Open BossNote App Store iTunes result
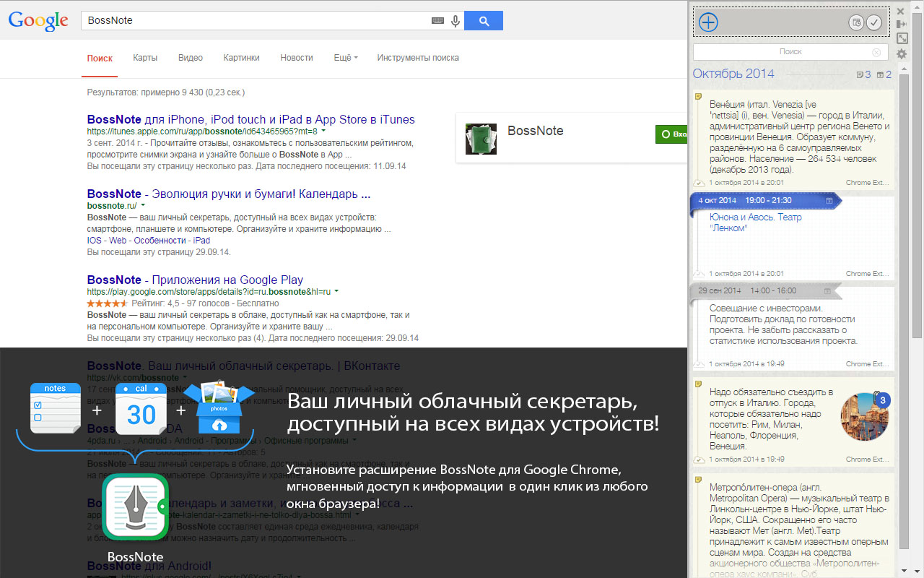The height and width of the screenshot is (578, 924). 251,120
